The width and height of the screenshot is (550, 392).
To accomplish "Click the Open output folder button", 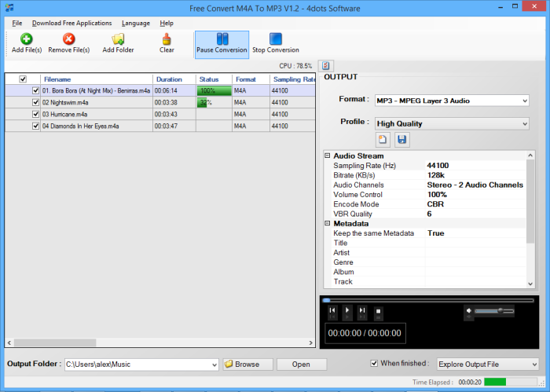I will tap(301, 365).
